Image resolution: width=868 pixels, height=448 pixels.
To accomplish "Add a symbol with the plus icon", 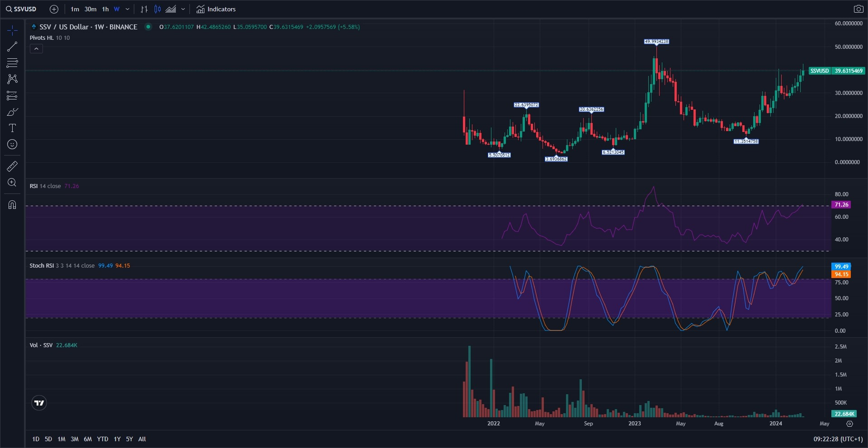I will coord(54,9).
